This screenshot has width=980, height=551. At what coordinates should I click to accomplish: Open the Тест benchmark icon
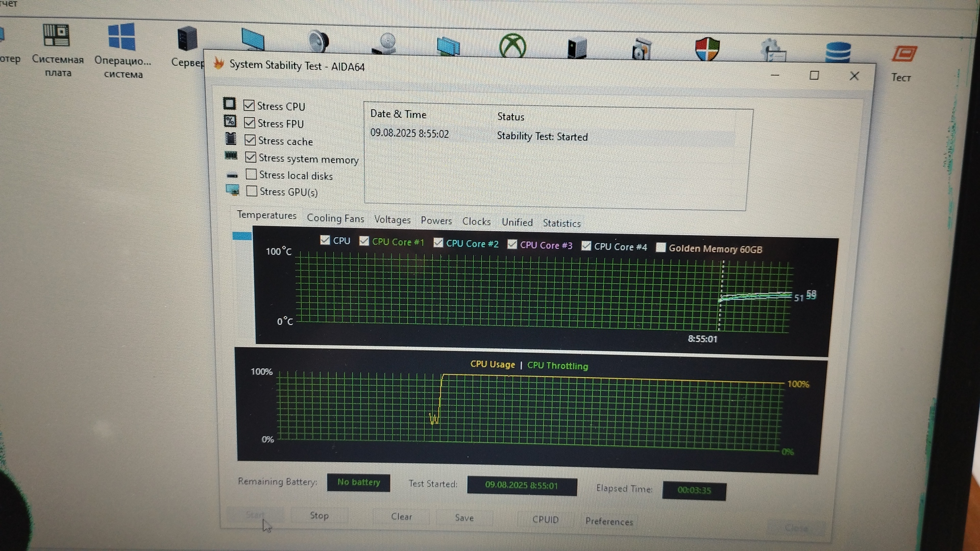tap(904, 55)
